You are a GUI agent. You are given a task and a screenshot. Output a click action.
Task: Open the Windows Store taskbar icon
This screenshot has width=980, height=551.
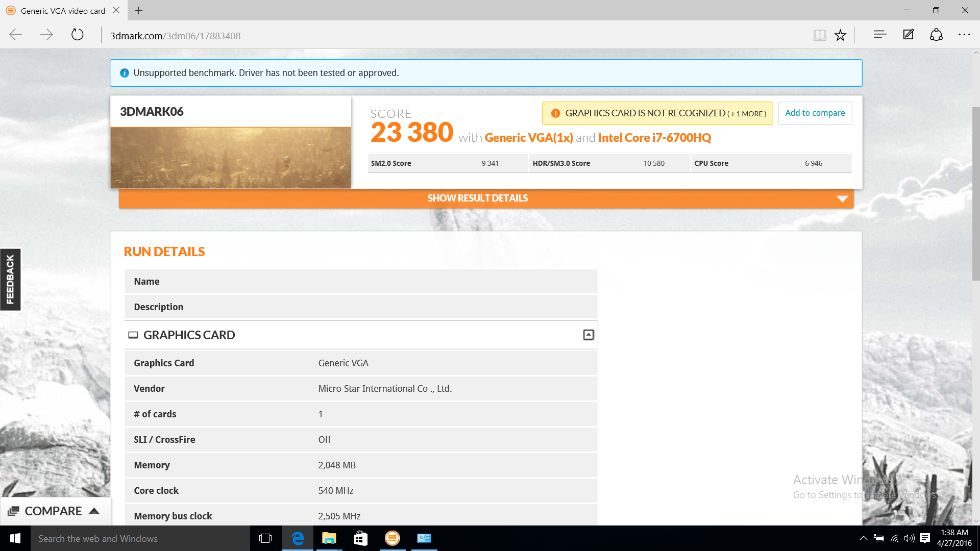(361, 538)
